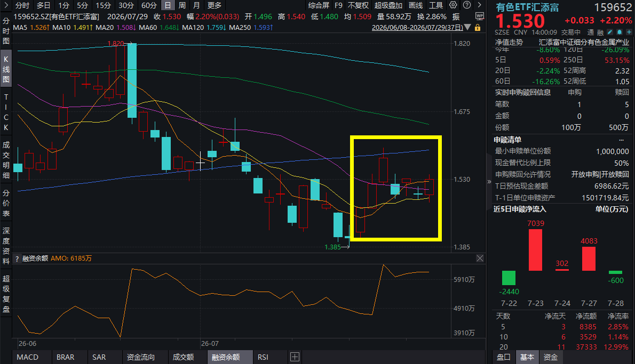Open the help question mark icon
Viewport: 635px width, 364px height.
(467, 5)
